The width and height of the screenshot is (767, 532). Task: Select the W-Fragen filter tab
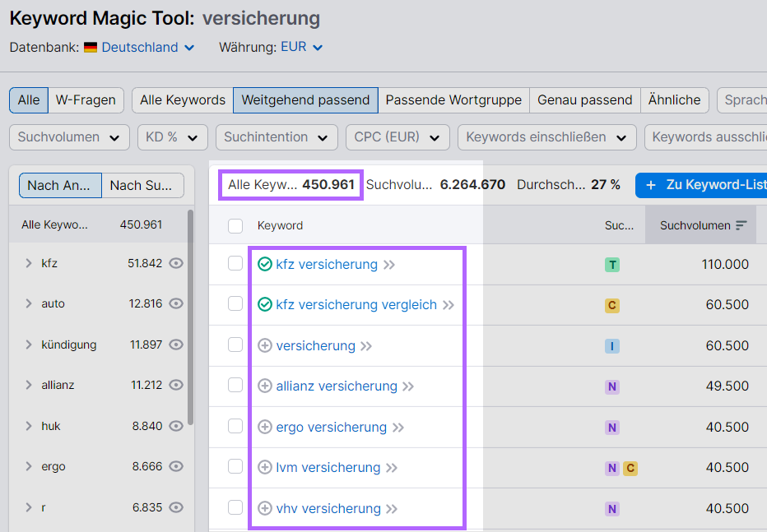click(86, 99)
